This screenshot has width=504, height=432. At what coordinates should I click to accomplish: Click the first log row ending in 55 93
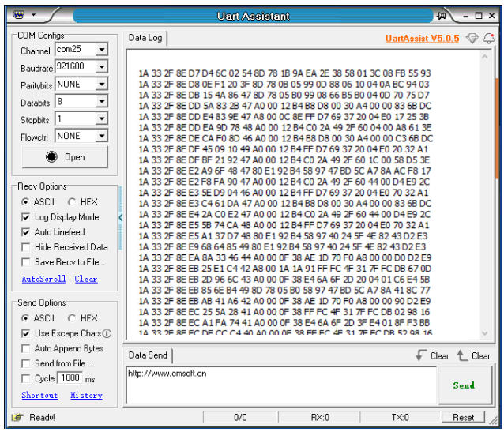coord(284,73)
